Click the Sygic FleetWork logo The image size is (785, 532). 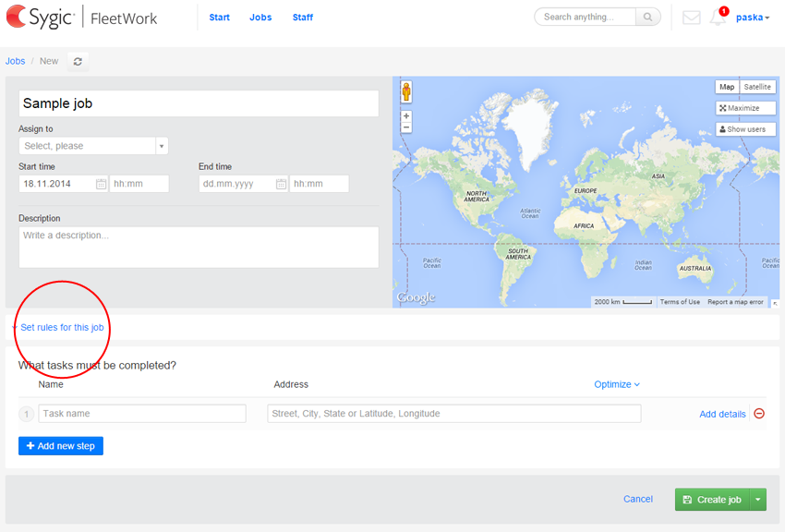coord(82,17)
